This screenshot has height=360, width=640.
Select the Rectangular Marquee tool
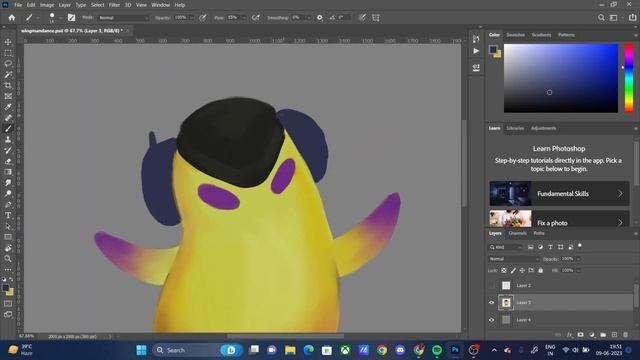tap(8, 53)
